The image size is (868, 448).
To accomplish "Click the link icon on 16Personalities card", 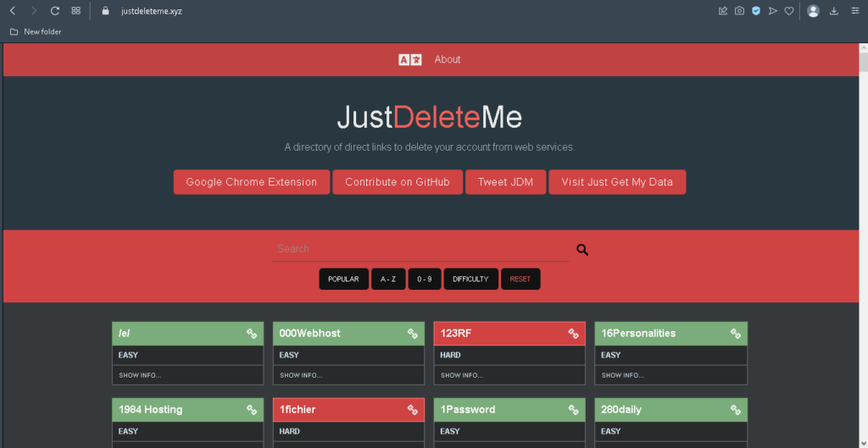I will tap(736, 334).
